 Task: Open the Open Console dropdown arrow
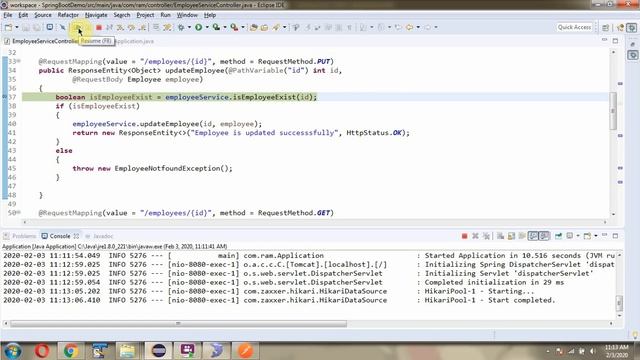click(596, 236)
